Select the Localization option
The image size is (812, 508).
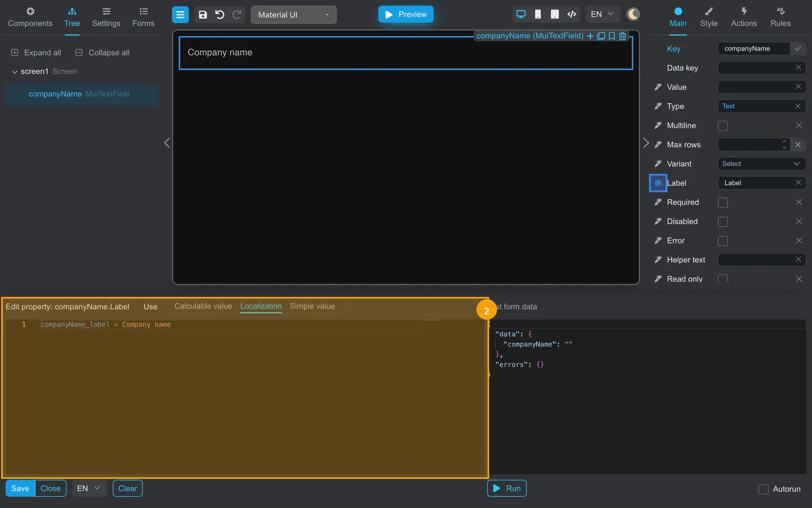click(x=261, y=306)
